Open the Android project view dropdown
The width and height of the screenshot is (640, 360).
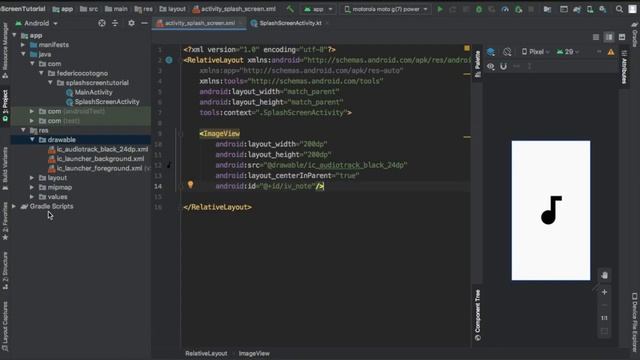[x=37, y=23]
